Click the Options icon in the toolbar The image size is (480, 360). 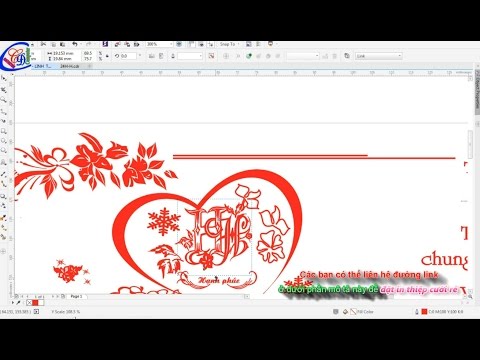[x=258, y=44]
